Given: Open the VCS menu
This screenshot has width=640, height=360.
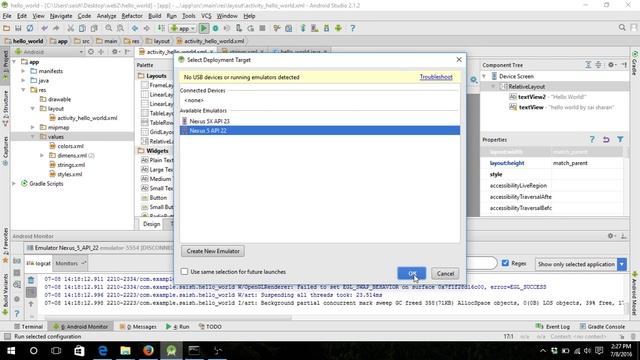Looking at the screenshot, I should pos(206,16).
